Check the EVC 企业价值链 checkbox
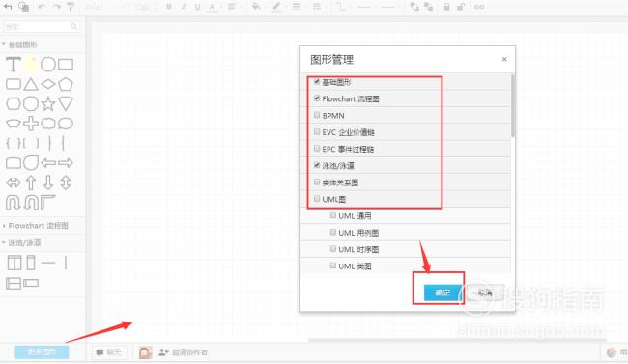628x364 pixels. click(x=317, y=131)
